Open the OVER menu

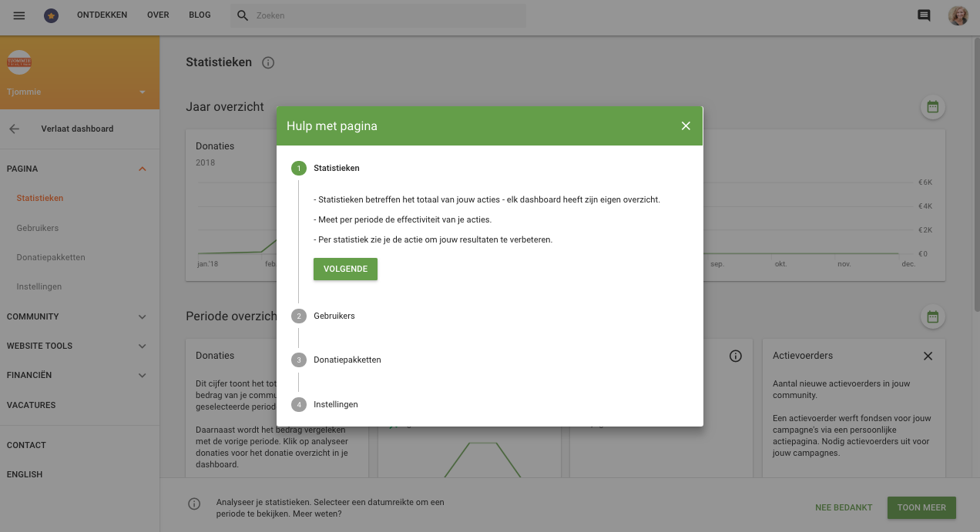click(x=158, y=15)
